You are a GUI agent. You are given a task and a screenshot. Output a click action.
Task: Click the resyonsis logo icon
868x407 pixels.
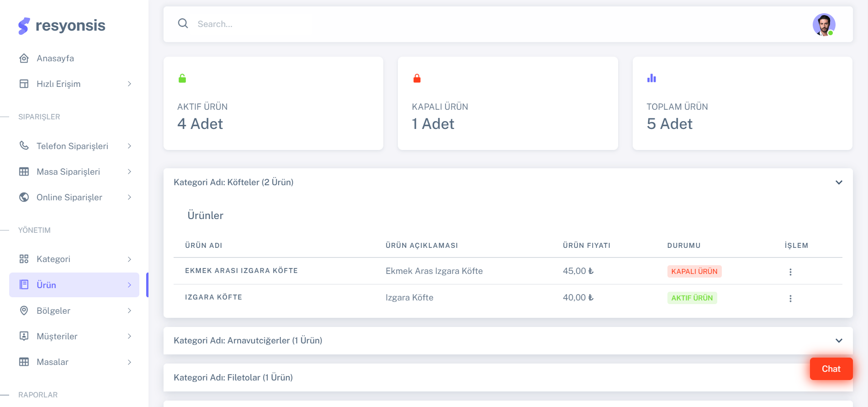24,26
